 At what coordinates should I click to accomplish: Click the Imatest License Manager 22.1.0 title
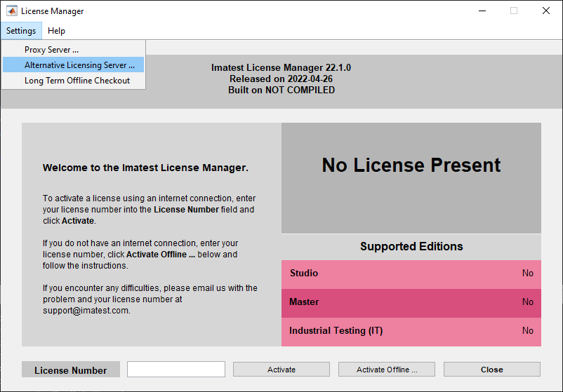click(x=281, y=67)
